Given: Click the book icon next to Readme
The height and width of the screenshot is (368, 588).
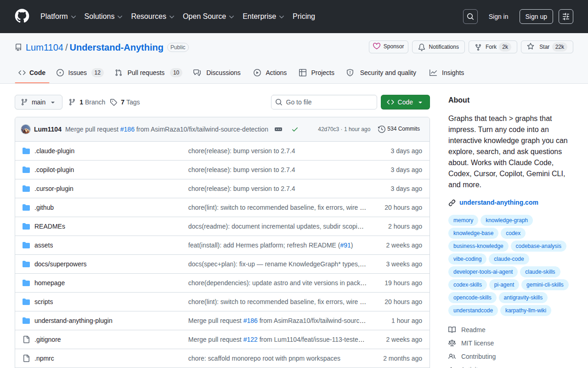Looking at the screenshot, I should pos(452,330).
